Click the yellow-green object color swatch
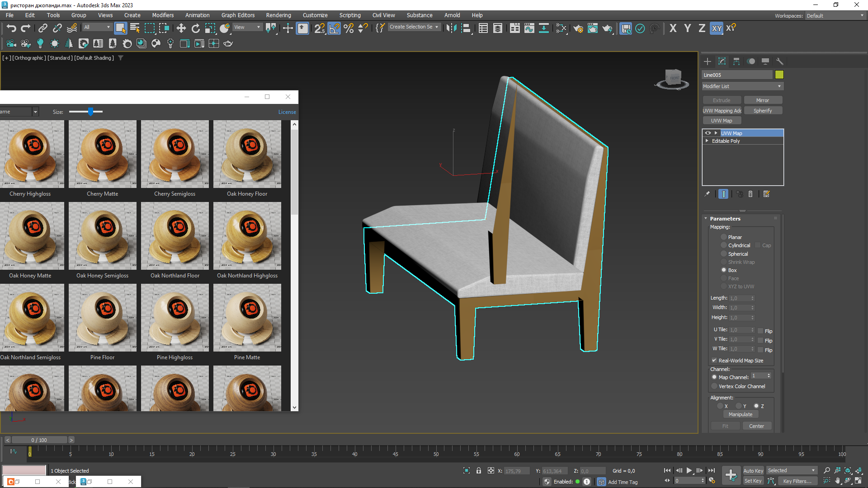This screenshot has height=488, width=868. point(779,75)
